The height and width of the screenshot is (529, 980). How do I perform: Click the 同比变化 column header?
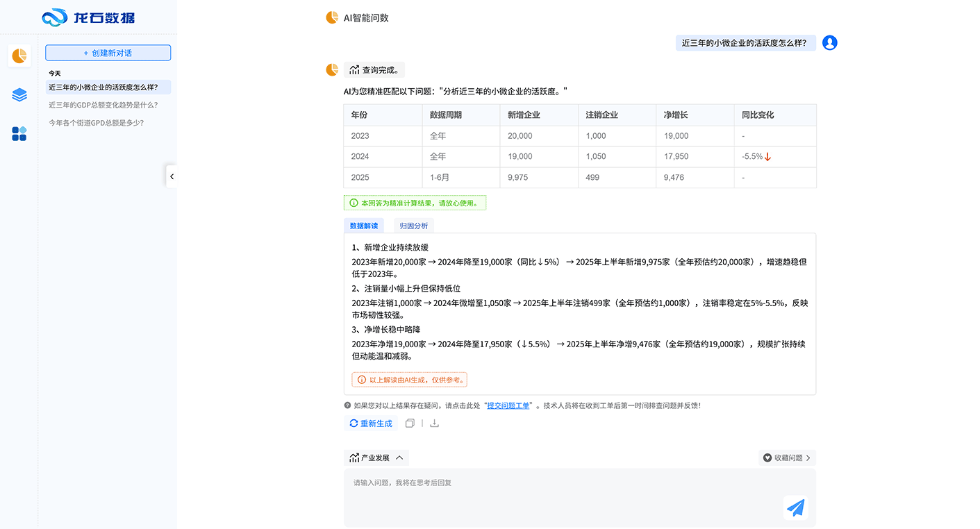[x=775, y=115]
